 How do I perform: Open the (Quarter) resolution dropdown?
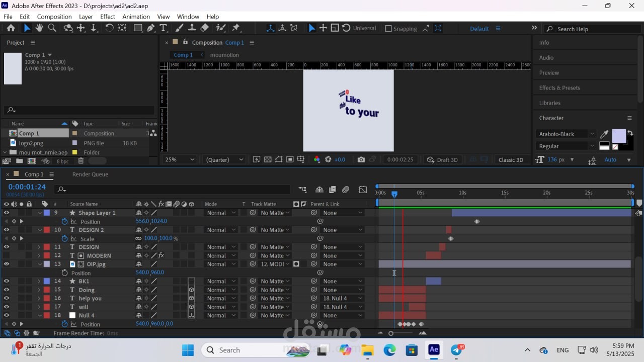pos(224,159)
